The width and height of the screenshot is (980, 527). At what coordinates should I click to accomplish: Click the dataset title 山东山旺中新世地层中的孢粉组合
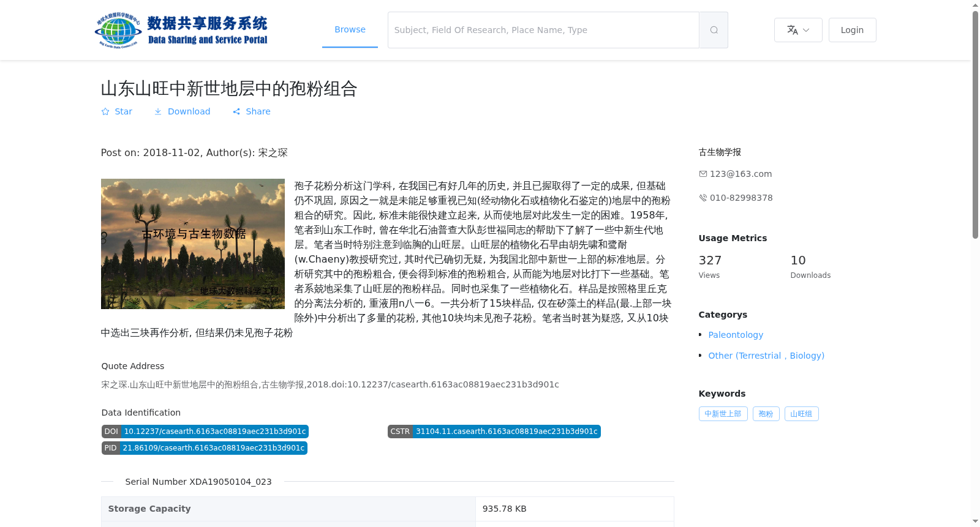[229, 89]
